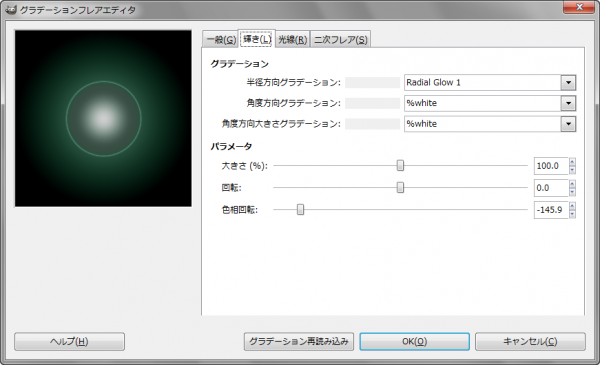Close the グラデーションフレアエディタ window
This screenshot has width=600, height=365.
579,7
